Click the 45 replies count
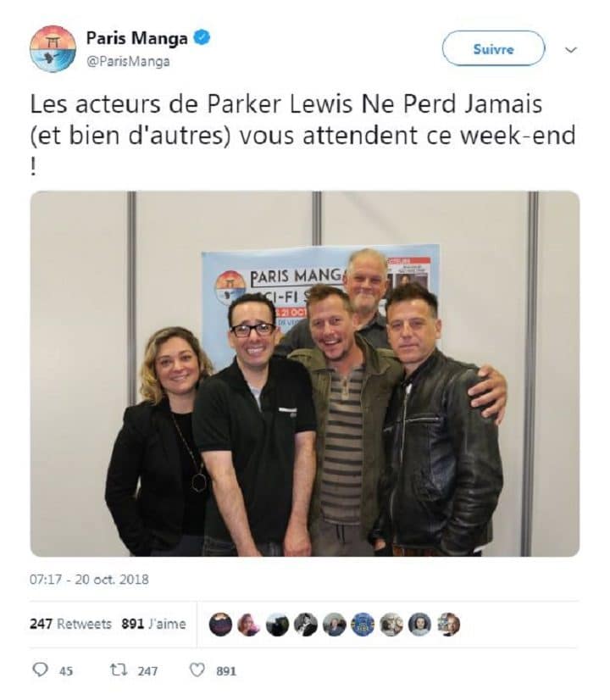Image resolution: width=610 pixels, height=700 pixels. click(x=66, y=670)
